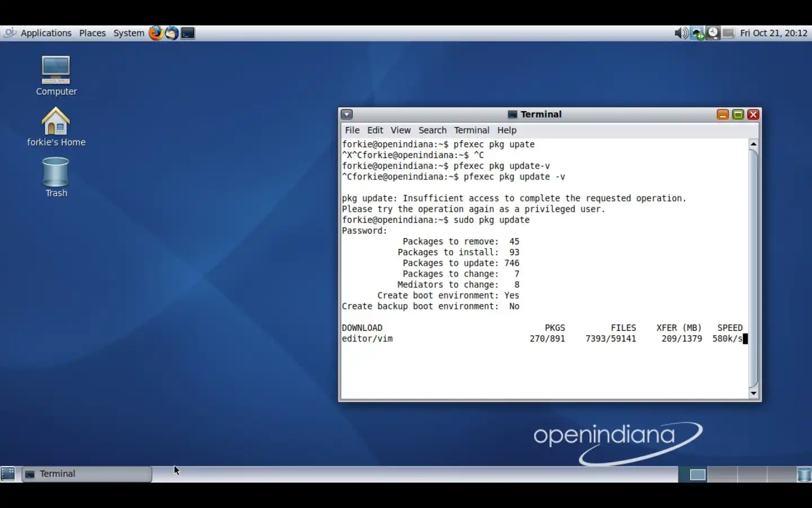Click the 'editor/vim' download entry
Viewport: 812px width, 508px height.
(x=367, y=339)
